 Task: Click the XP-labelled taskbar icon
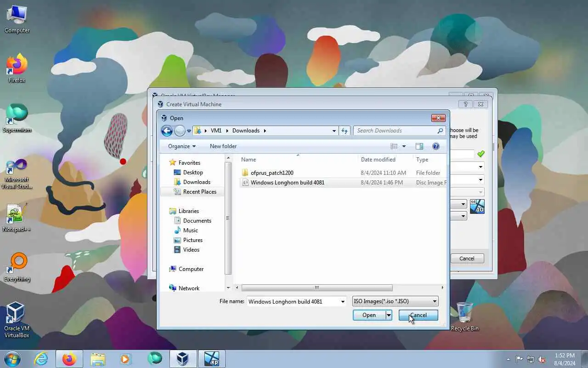(212, 359)
